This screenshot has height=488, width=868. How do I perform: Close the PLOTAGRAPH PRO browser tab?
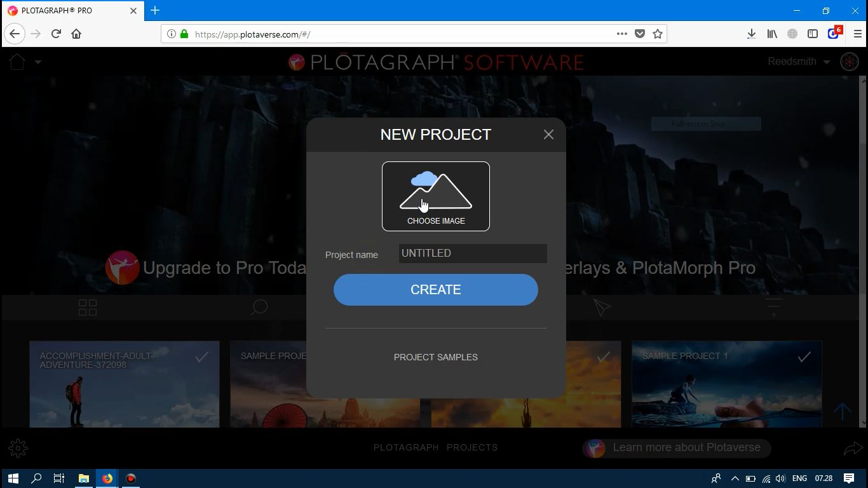point(133,11)
